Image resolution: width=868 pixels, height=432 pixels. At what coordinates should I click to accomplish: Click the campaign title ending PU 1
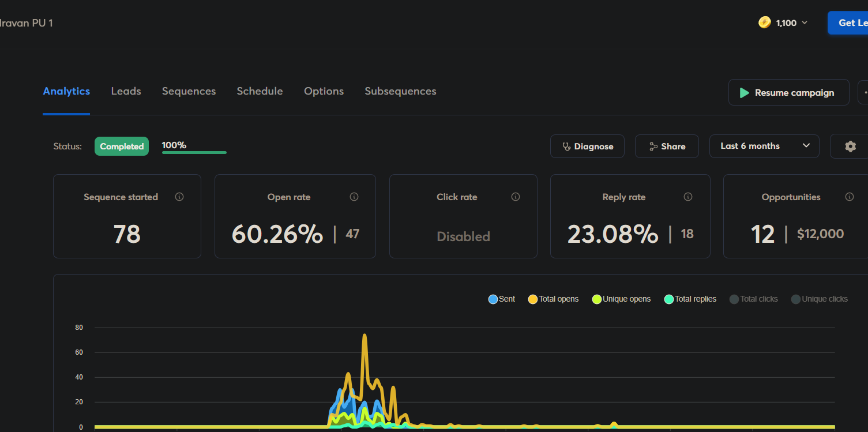click(27, 23)
